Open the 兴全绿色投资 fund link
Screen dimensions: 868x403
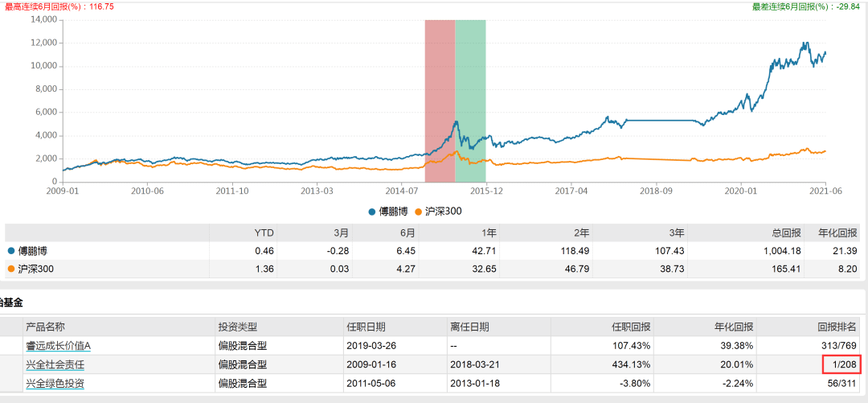point(55,383)
